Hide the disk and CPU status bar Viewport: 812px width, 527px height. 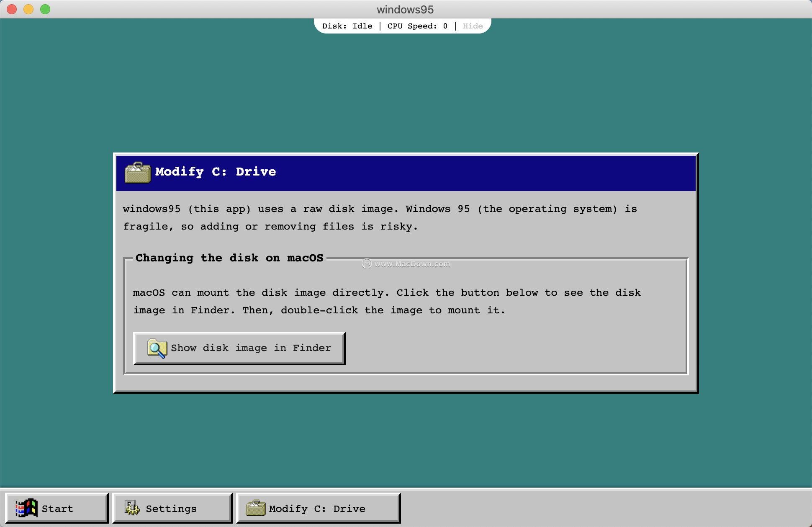coord(473,26)
